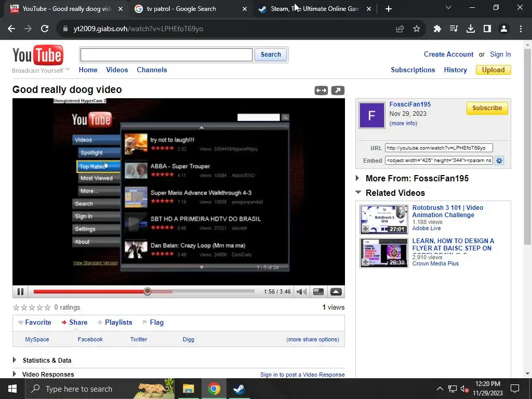Select the Favorite action tab

pyautogui.click(x=35, y=322)
